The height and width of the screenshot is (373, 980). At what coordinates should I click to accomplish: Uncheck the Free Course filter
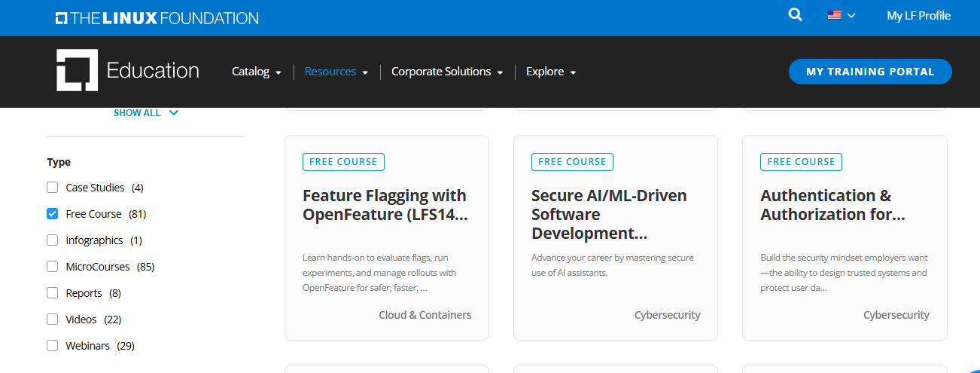52,214
